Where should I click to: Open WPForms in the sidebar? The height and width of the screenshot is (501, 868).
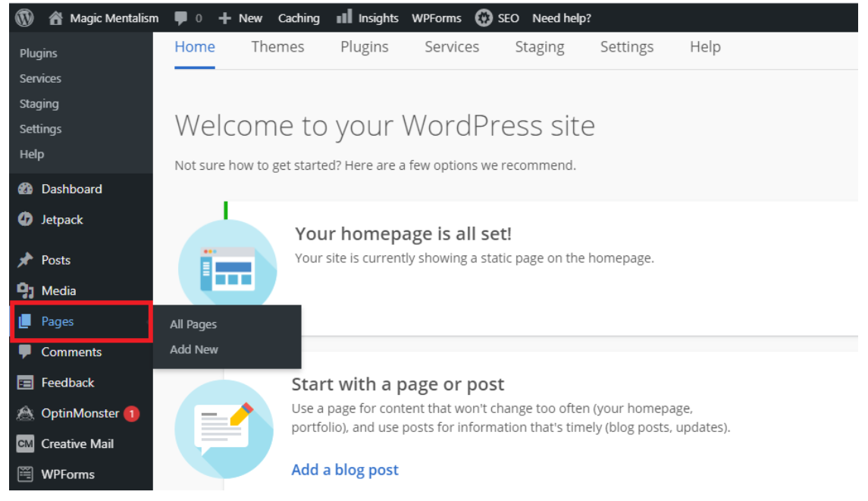67,474
